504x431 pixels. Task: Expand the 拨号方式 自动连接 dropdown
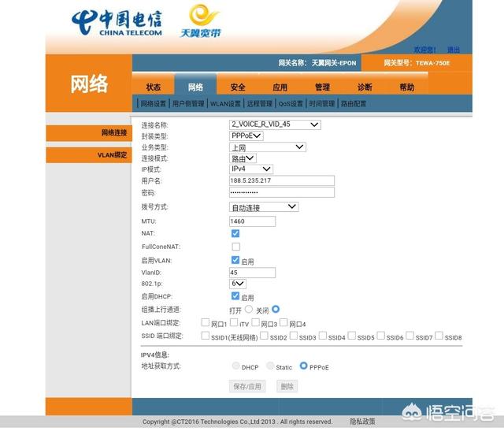(x=264, y=206)
